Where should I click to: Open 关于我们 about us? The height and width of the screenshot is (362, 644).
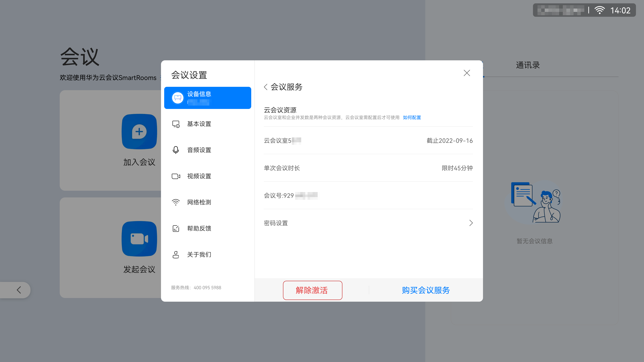[x=207, y=255]
